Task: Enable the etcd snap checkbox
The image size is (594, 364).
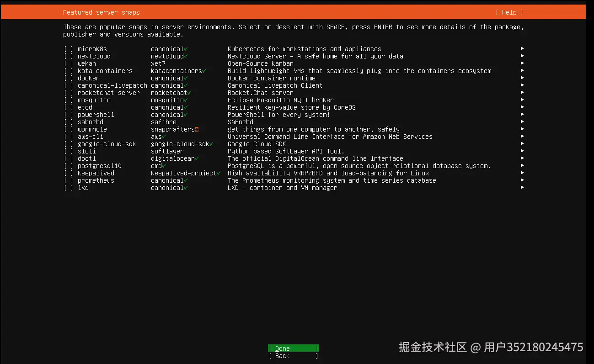Action: [69, 107]
